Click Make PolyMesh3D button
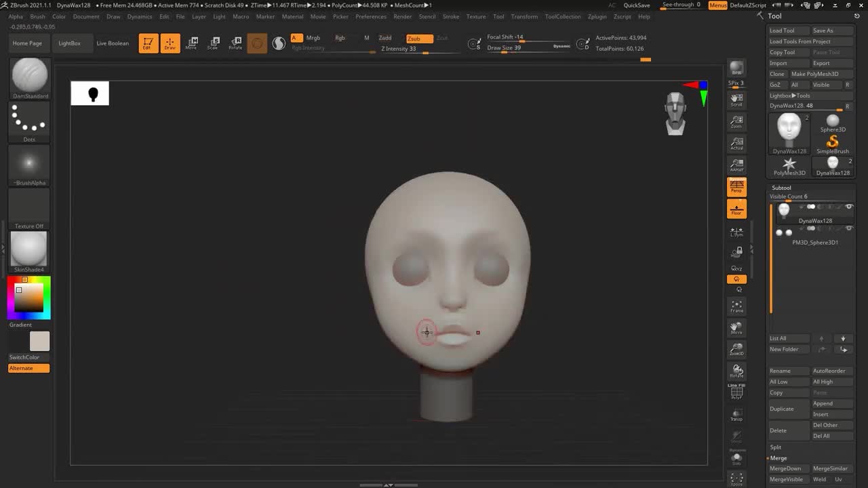The height and width of the screenshot is (488, 868). tap(822, 74)
